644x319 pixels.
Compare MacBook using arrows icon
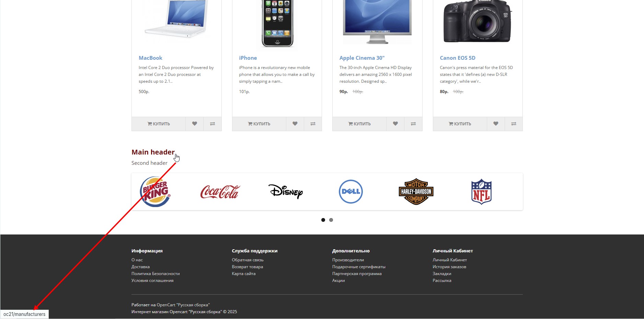212,124
